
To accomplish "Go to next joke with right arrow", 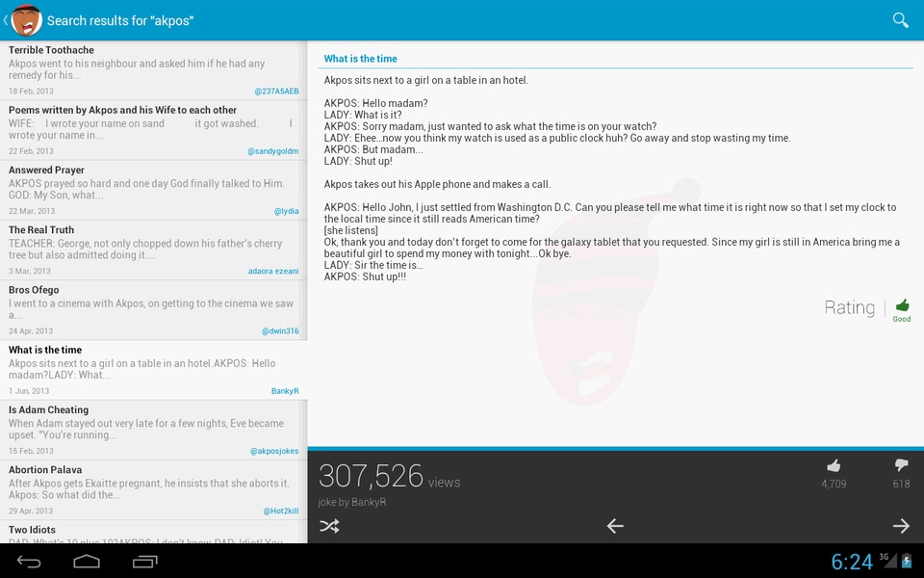I will pyautogui.click(x=901, y=526).
